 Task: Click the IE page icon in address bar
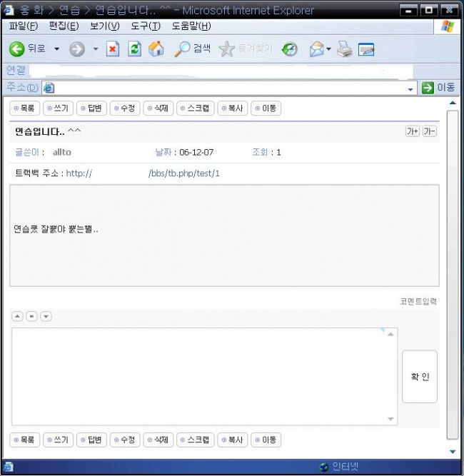49,88
